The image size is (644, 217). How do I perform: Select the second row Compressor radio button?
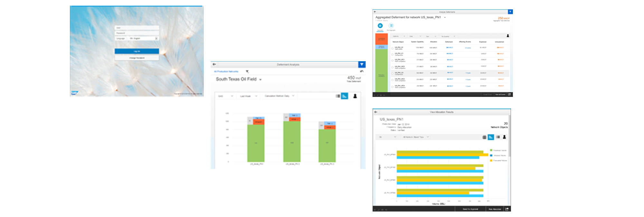(392, 54)
